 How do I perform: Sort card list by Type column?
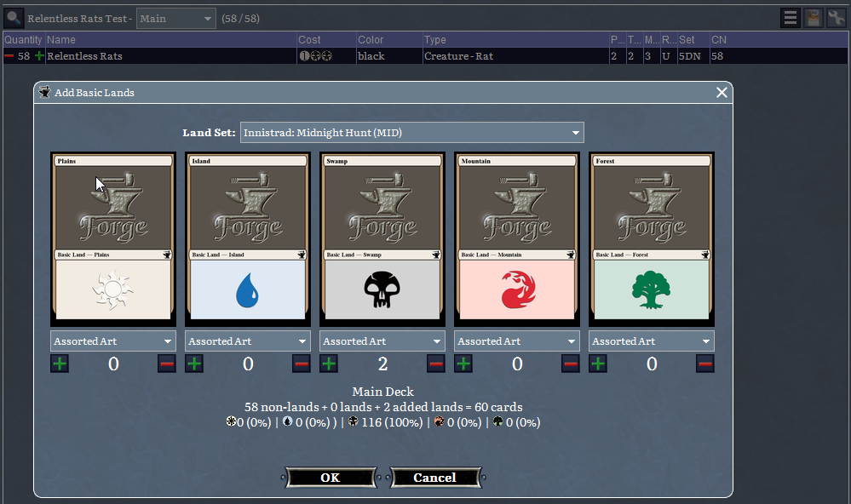(x=514, y=40)
